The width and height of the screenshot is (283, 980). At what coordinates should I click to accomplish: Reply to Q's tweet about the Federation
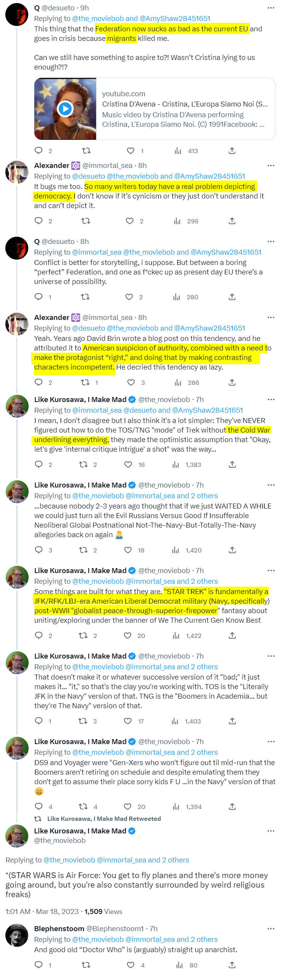pyautogui.click(x=39, y=150)
